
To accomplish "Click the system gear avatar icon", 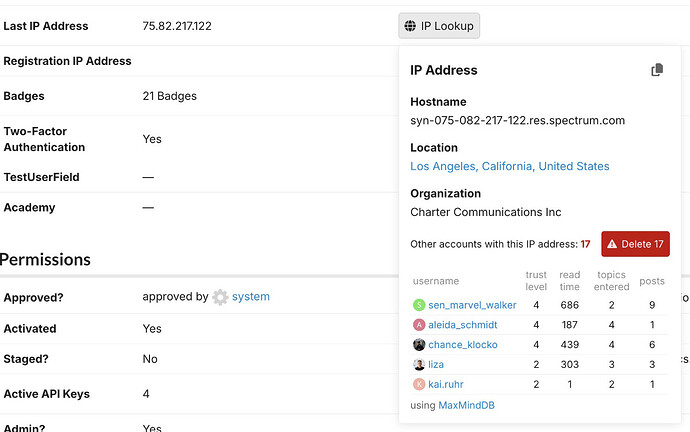I will coord(220,297).
